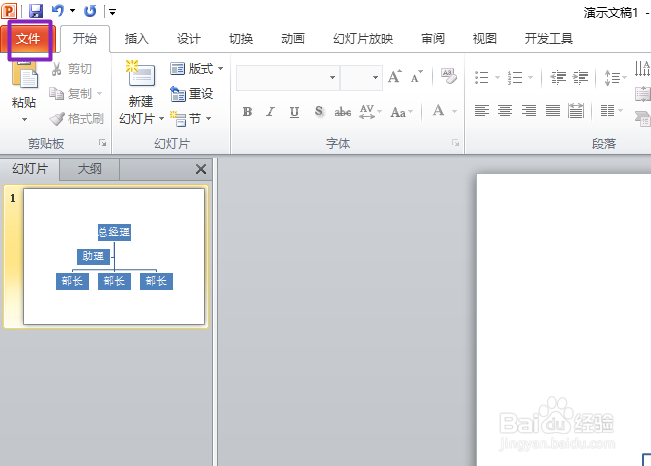This screenshot has width=651, height=466.
Task: Click the decrease list level icon
Action: click(558, 78)
